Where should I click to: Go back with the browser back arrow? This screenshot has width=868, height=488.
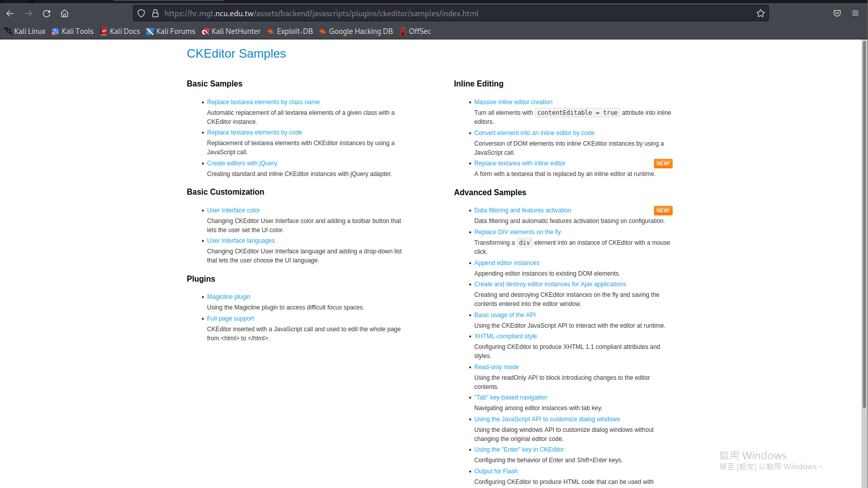pyautogui.click(x=10, y=14)
